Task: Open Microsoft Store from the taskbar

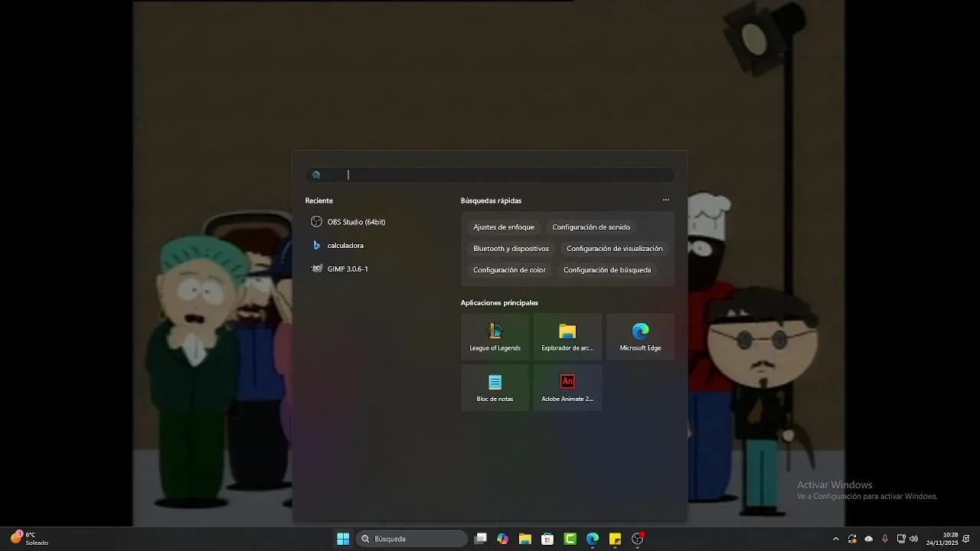Action: pyautogui.click(x=547, y=539)
